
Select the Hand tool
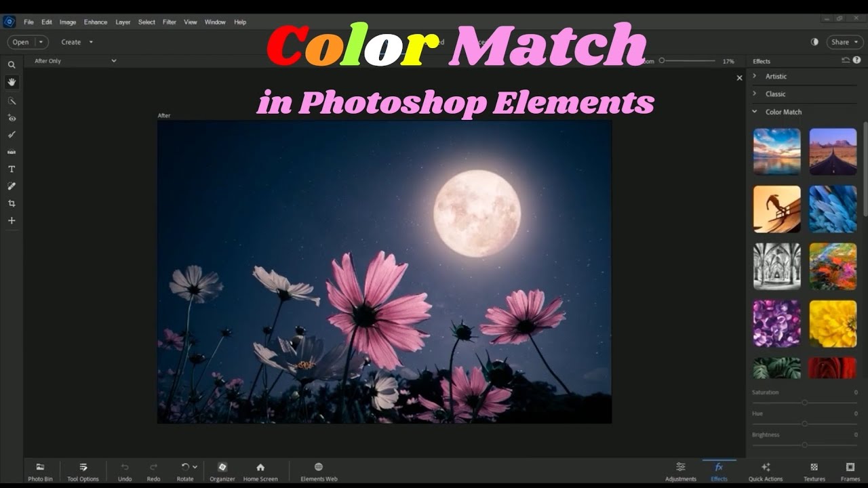coord(12,82)
